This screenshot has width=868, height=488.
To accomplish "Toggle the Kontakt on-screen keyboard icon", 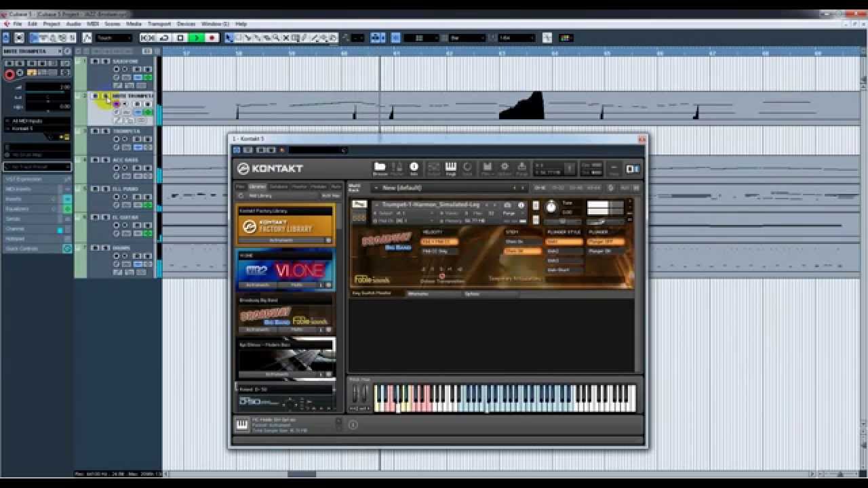I will (450, 167).
